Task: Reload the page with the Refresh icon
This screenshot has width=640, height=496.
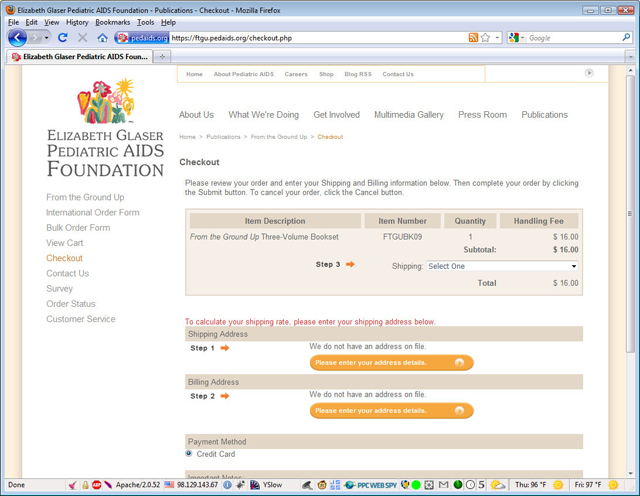Action: 62,38
